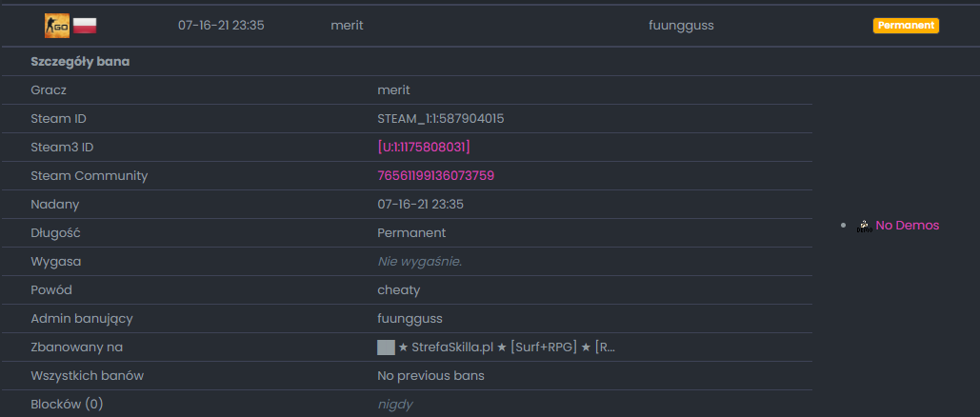Click the Gracz value merit
Viewport: 980px width, 417px height.
tap(393, 90)
